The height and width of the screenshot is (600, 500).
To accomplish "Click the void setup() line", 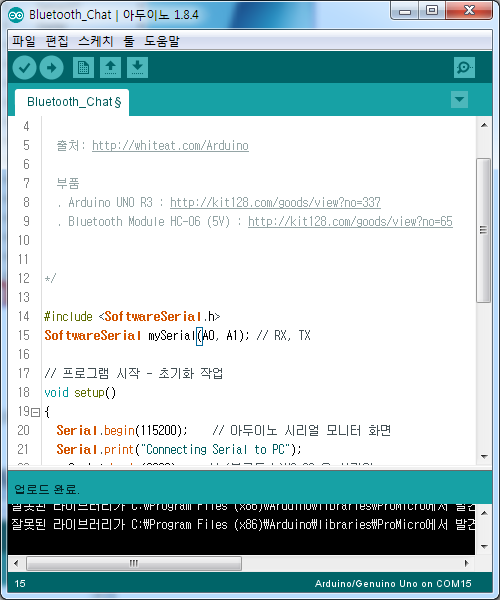I will click(x=80, y=393).
